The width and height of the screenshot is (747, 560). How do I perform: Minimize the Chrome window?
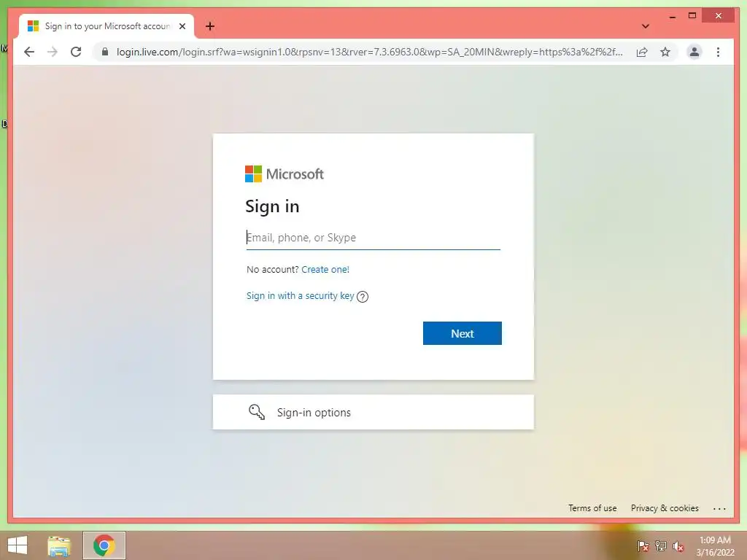[672, 16]
